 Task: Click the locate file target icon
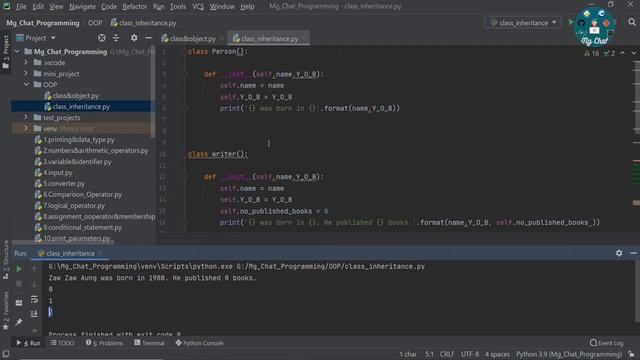pyautogui.click(x=102, y=38)
